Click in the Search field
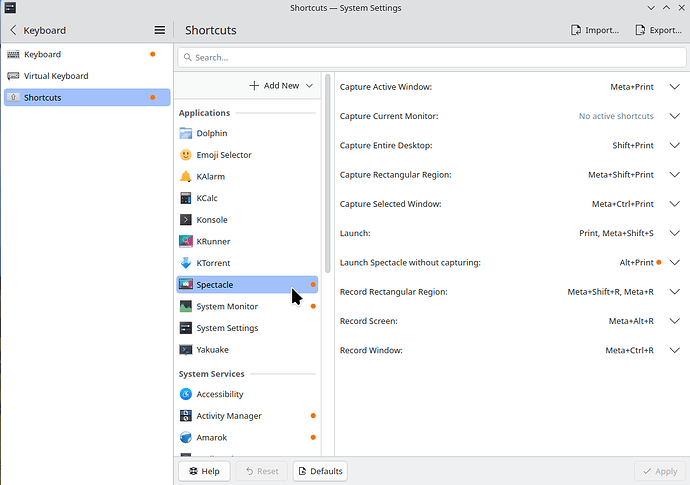This screenshot has width=690, height=485. tap(432, 58)
